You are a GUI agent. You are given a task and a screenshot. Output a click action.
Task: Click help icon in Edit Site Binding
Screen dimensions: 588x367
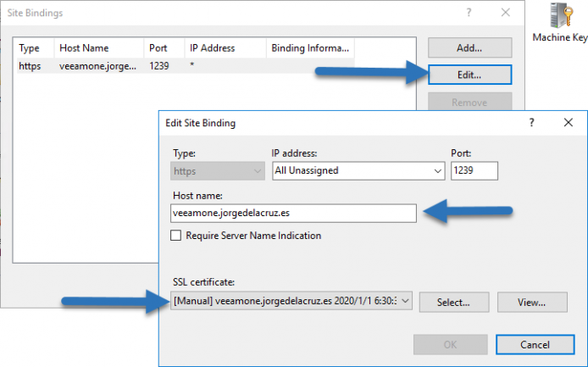531,122
